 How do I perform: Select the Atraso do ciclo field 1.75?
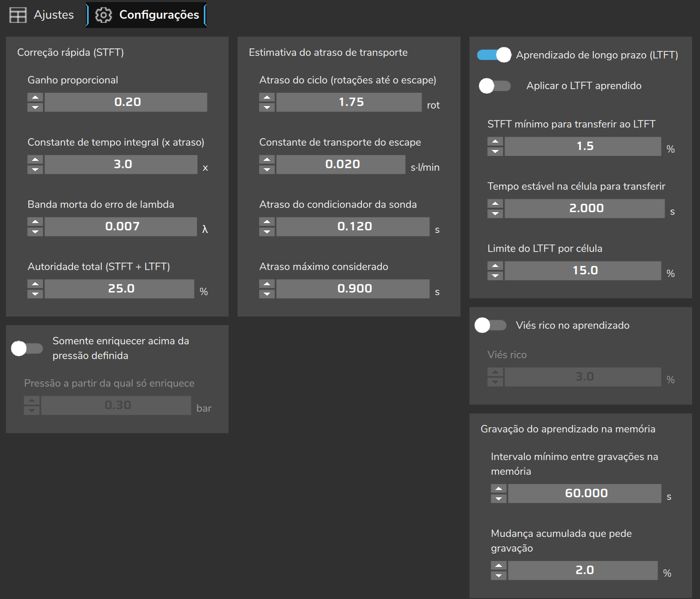(349, 102)
